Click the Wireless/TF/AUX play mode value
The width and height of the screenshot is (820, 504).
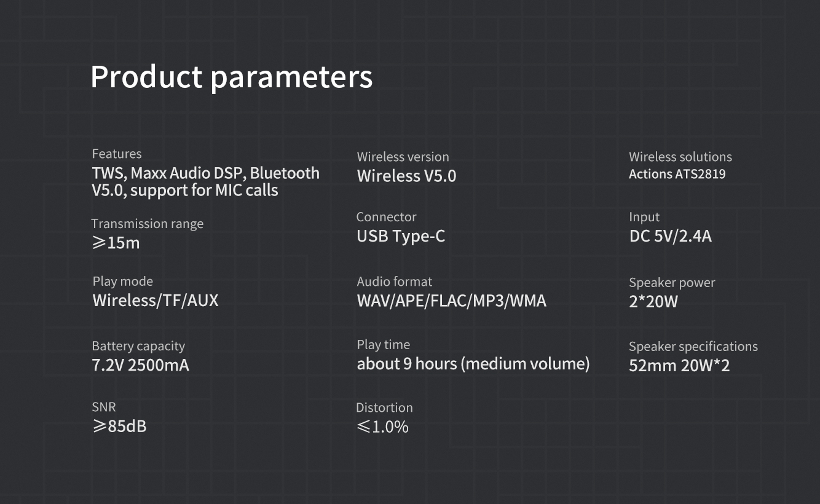click(156, 300)
